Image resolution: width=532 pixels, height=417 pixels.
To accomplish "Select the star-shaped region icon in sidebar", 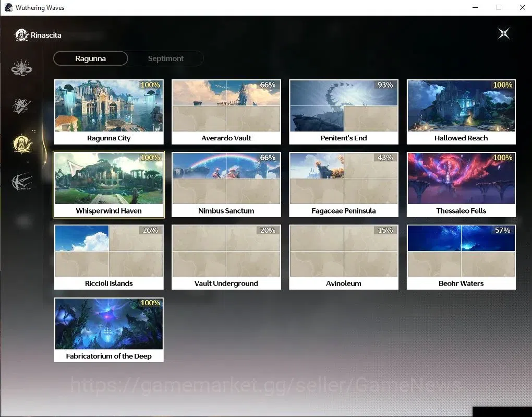I will (x=21, y=105).
